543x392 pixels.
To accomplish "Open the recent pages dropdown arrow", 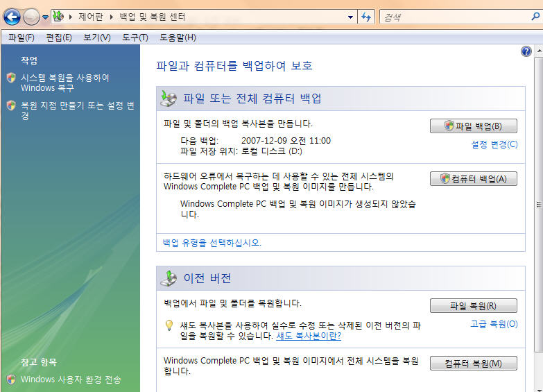I will pyautogui.click(x=45, y=17).
